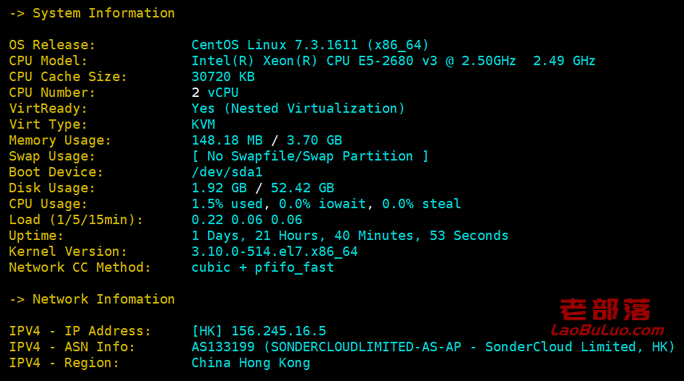The height and width of the screenshot is (381, 684).
Task: Click the 30720 KB cache size value
Action: [x=223, y=77]
